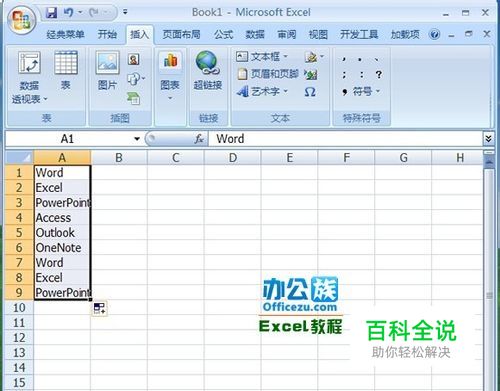Open the WordArt dropdown arrow
Viewport: 500px width, 391px height.
click(285, 91)
